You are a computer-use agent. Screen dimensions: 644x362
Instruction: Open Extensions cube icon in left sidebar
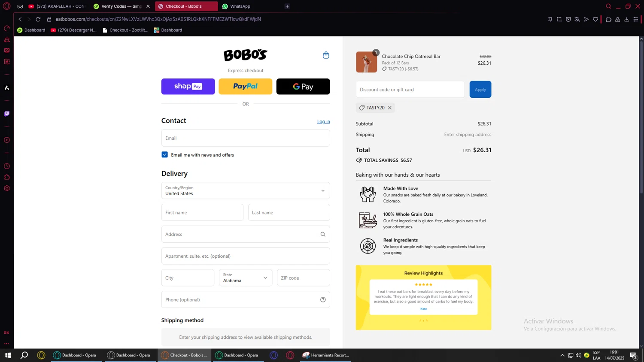tap(7, 177)
